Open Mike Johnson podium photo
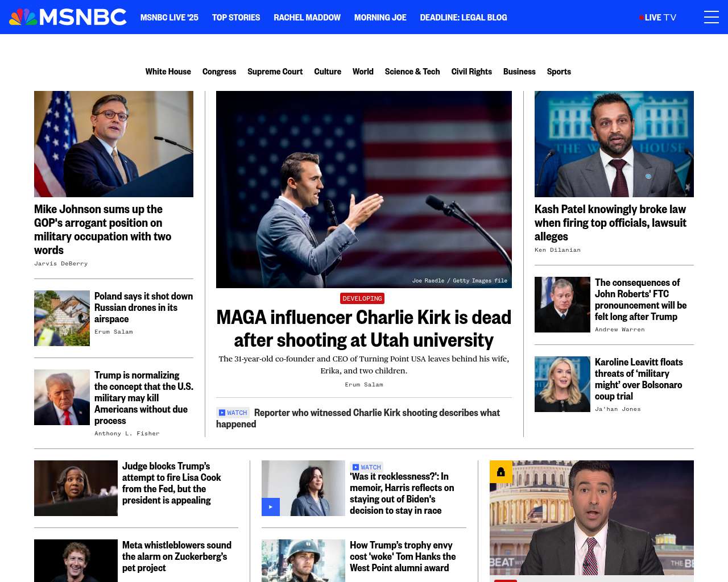728x582 pixels. (114, 144)
